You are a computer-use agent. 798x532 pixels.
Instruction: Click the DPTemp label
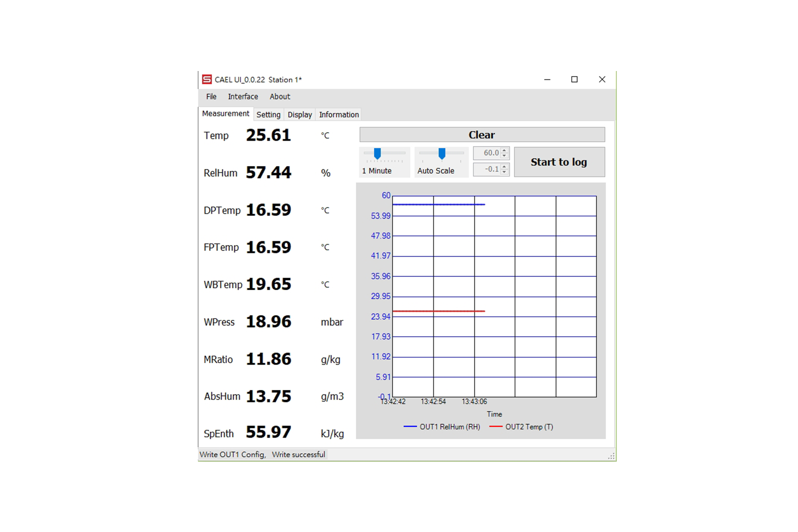click(x=222, y=210)
